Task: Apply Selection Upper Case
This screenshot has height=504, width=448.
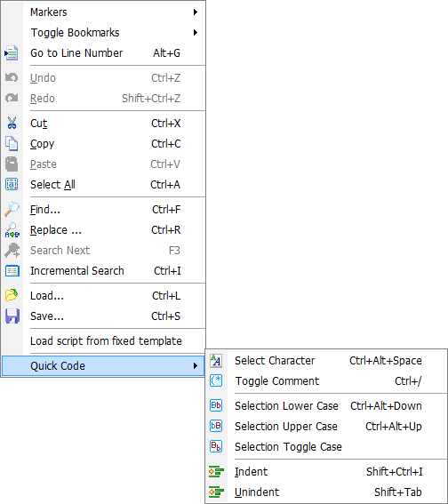Action: click(326, 426)
